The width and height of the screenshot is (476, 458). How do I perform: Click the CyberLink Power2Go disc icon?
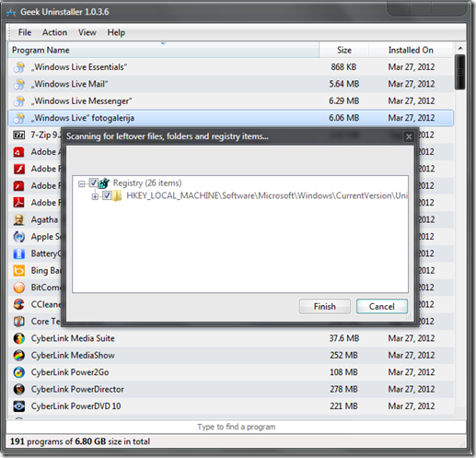[19, 372]
